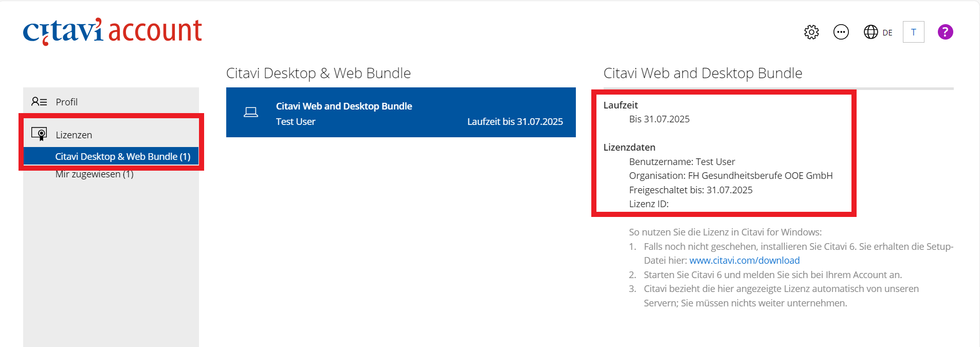980x347 pixels.
Task: Click Freigeschaltet bis: 31.07.2025 line
Action: (x=691, y=190)
